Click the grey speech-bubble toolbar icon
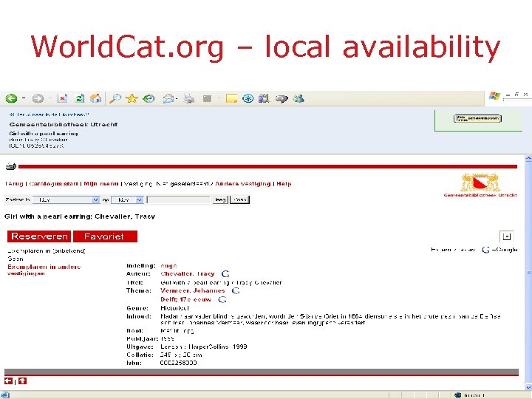532x399 pixels. pyautogui.click(x=282, y=99)
